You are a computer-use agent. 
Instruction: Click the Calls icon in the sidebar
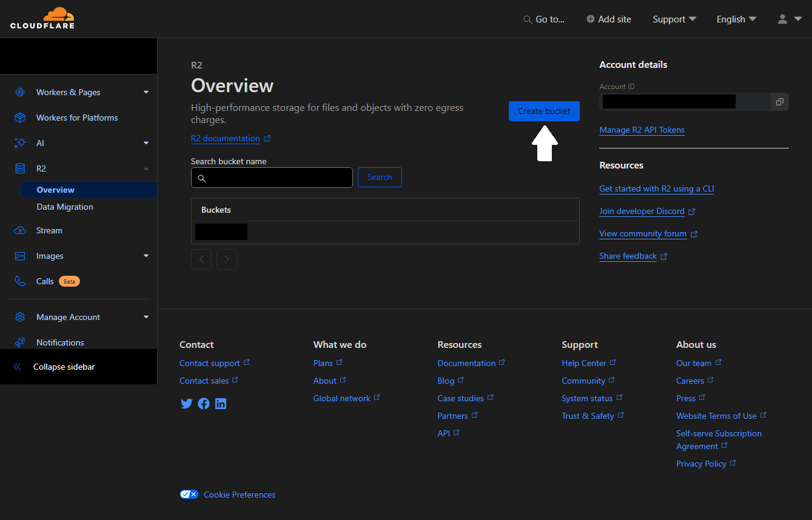19,281
